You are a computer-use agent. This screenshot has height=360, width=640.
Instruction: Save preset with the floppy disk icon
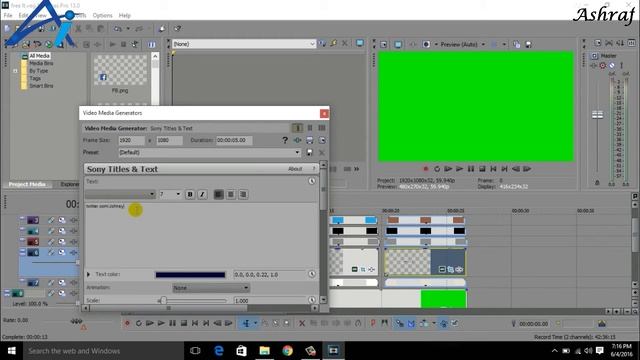click(x=310, y=153)
